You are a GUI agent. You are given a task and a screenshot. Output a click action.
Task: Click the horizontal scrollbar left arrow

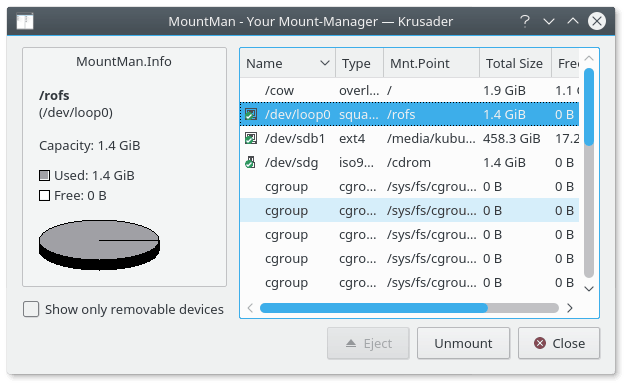250,308
